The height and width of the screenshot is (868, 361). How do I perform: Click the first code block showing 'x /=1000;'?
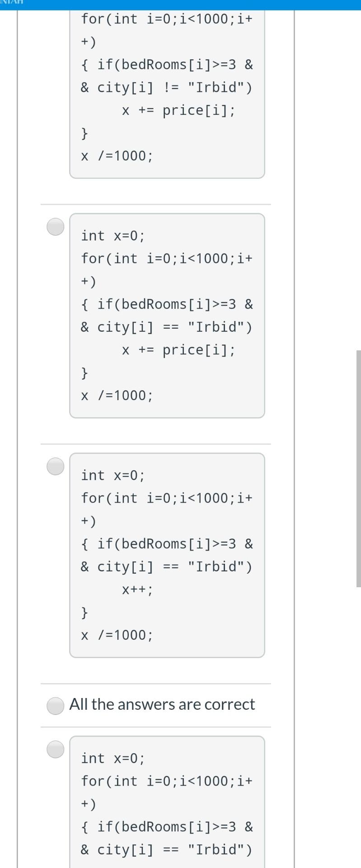pos(167,90)
